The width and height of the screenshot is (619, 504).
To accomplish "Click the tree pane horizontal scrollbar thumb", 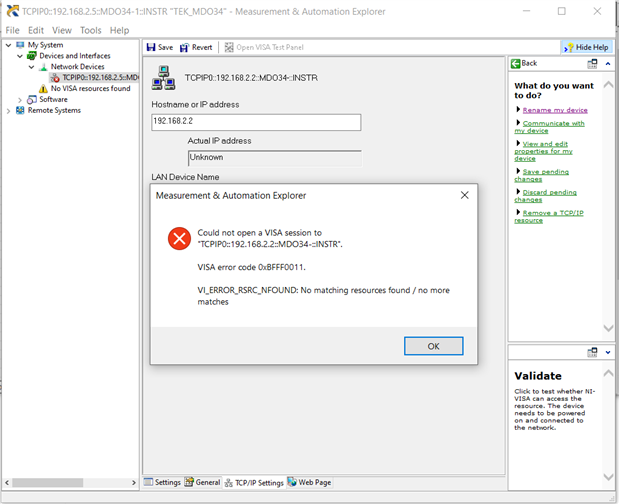I will [47, 483].
